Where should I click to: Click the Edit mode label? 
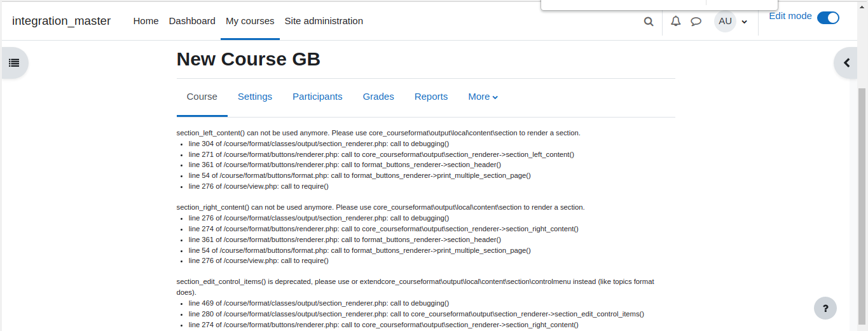[790, 16]
